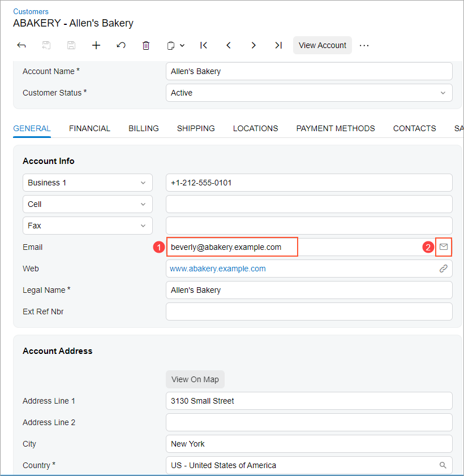Open the Payment Methods tab
464x476 pixels.
pyautogui.click(x=336, y=128)
